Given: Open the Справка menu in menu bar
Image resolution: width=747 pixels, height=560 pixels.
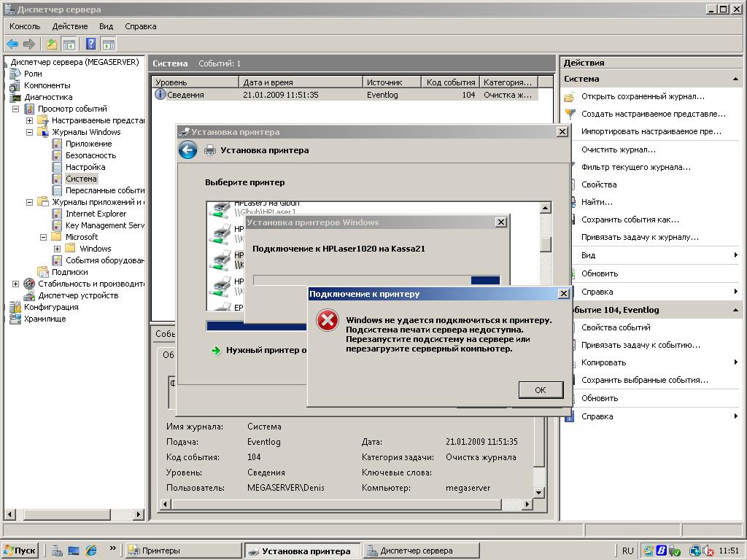Looking at the screenshot, I should click(x=141, y=26).
